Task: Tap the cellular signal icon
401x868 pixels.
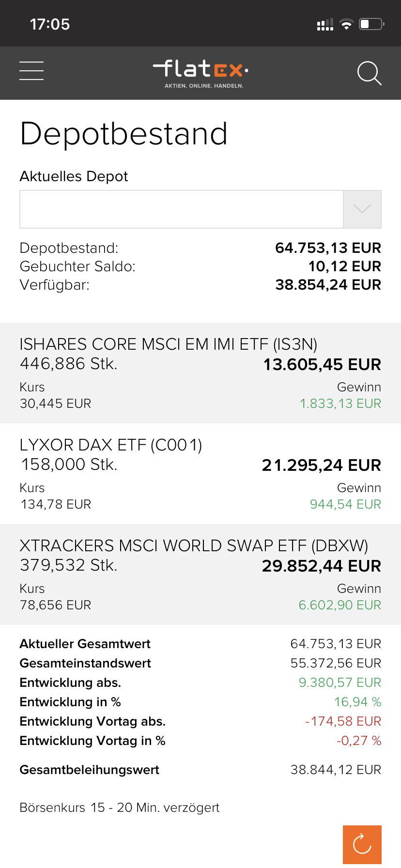Action: (325, 24)
